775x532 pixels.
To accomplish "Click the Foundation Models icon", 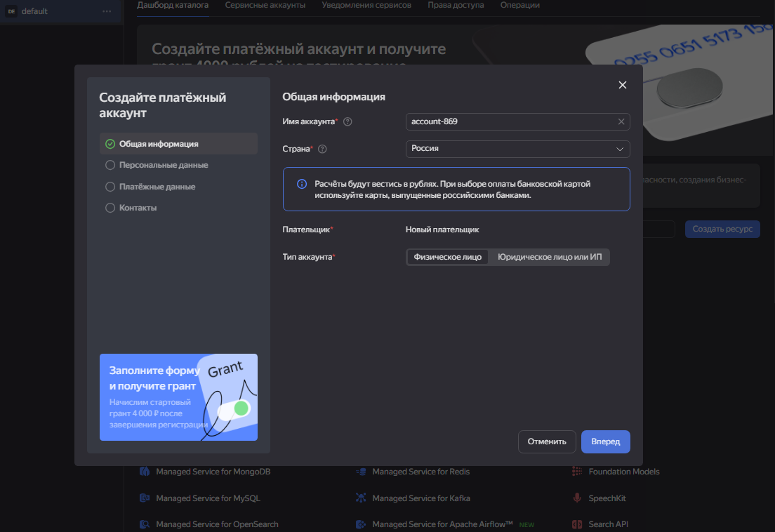I will click(x=577, y=472).
